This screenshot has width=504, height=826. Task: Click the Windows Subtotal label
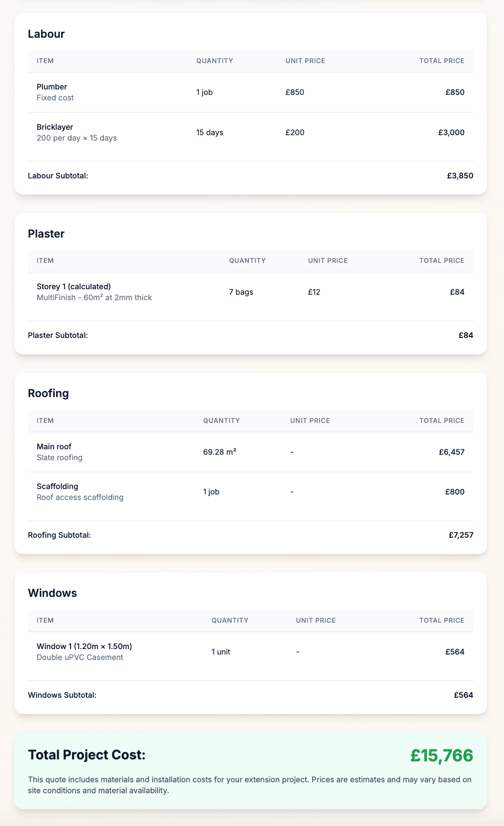tap(62, 695)
